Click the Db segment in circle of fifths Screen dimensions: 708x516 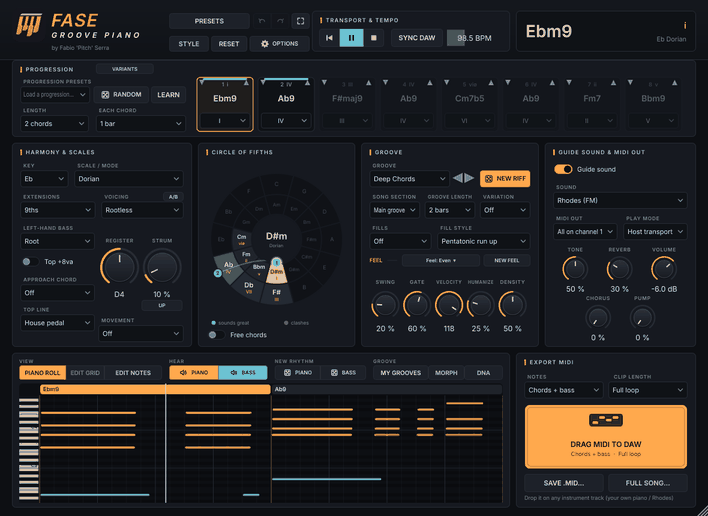click(x=249, y=287)
